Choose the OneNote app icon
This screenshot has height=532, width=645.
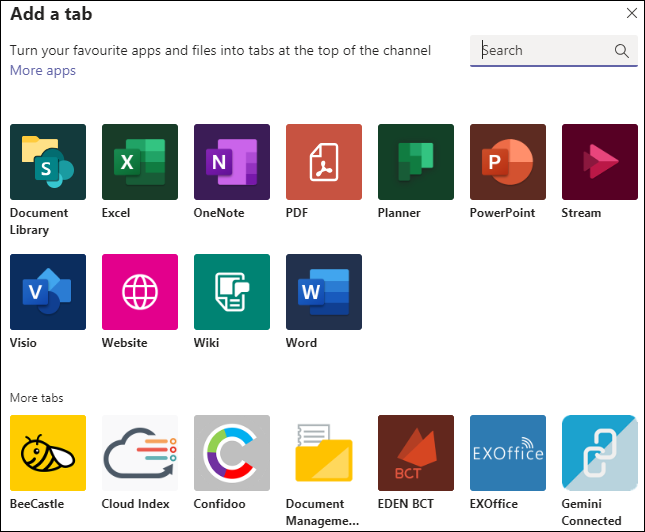pyautogui.click(x=232, y=162)
